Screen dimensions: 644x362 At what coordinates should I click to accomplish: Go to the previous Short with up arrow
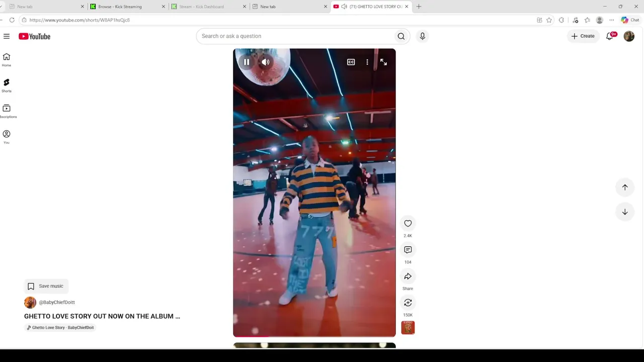point(625,187)
